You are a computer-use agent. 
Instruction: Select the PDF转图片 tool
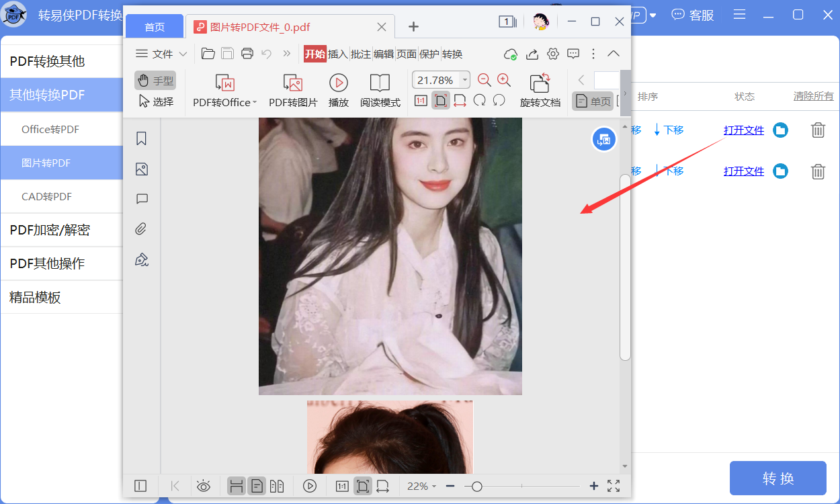[x=293, y=91]
